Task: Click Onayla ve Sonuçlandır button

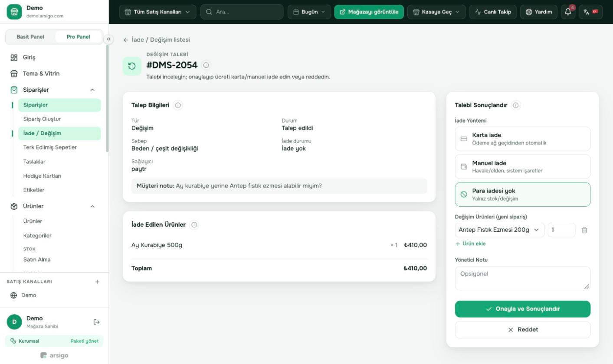Action: [523, 309]
